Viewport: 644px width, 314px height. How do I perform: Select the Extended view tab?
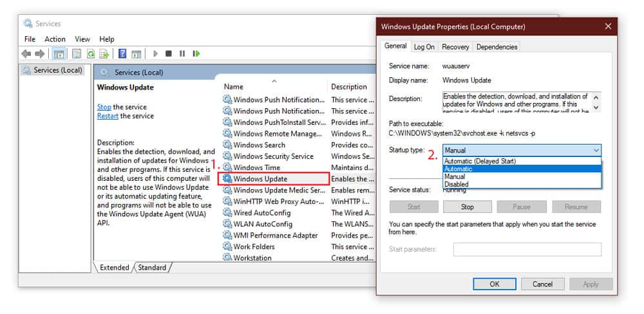pos(114,268)
